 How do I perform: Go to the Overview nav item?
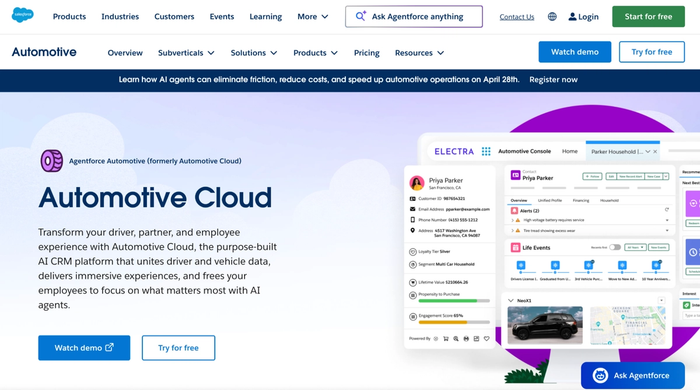[125, 53]
